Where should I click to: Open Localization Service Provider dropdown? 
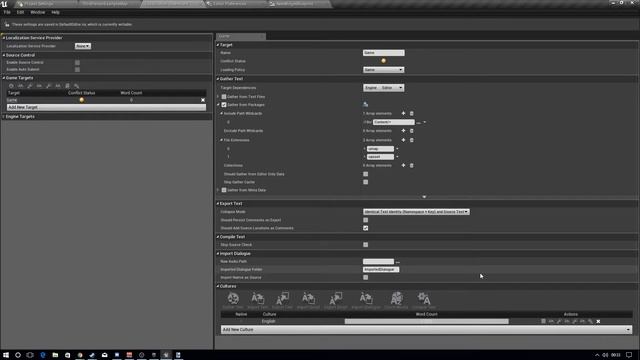pyautogui.click(x=83, y=46)
